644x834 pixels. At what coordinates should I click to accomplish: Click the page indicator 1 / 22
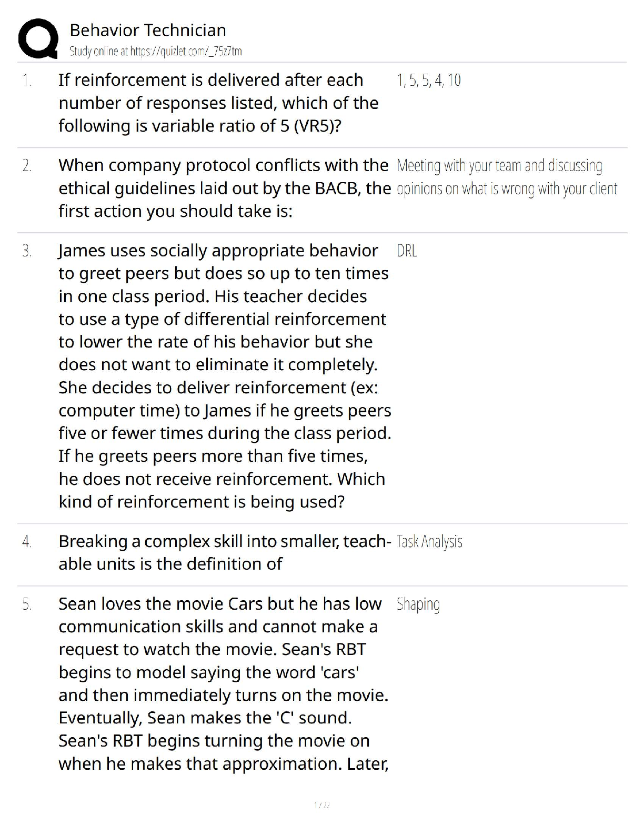(321, 805)
